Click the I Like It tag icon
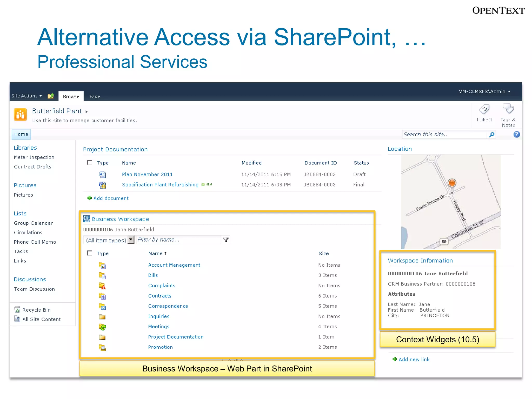The width and height of the screenshot is (532, 399). 484,109
